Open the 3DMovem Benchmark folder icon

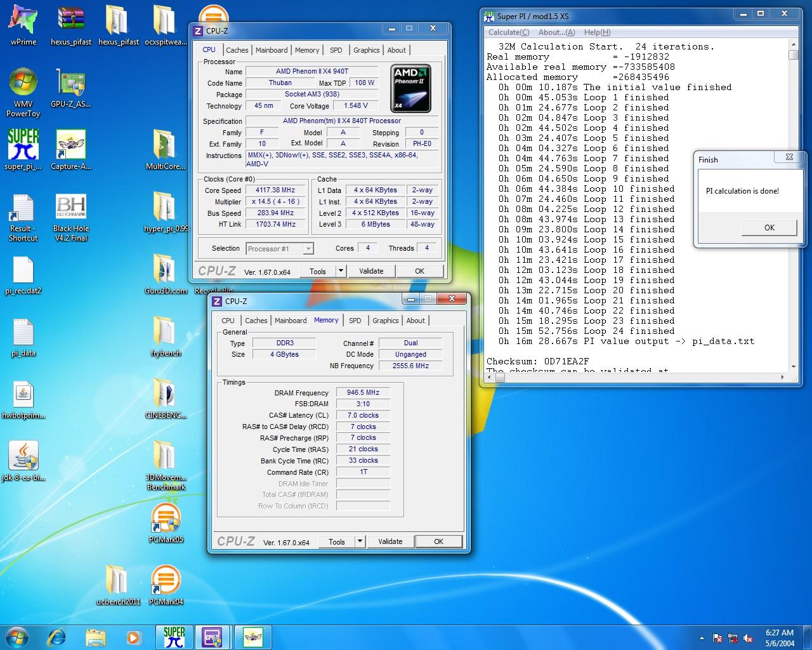(x=165, y=465)
